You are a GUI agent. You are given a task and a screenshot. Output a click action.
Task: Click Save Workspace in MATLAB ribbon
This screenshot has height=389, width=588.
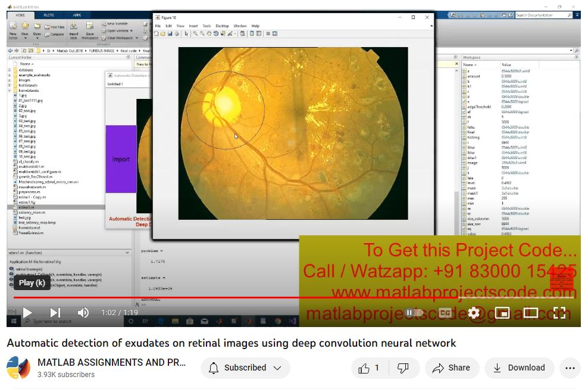(x=90, y=30)
